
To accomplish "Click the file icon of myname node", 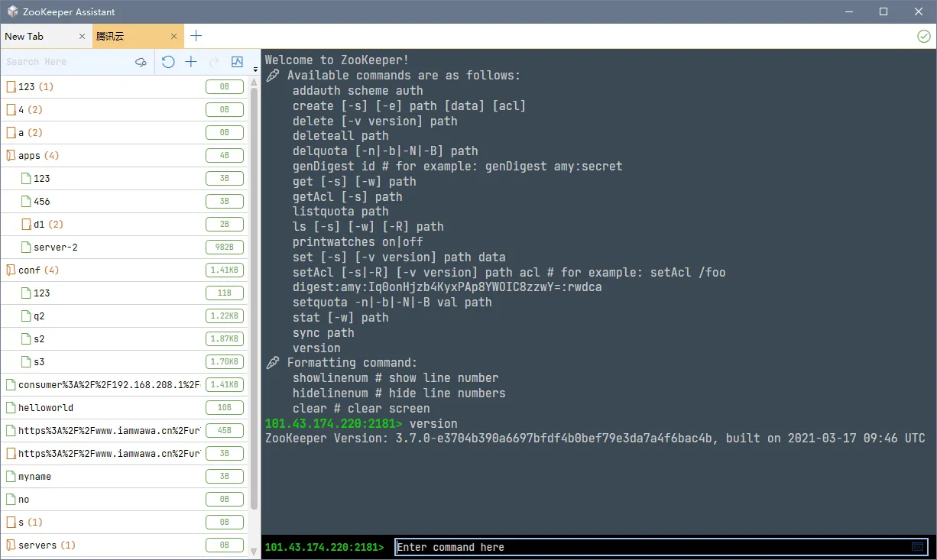I will pyautogui.click(x=11, y=477).
